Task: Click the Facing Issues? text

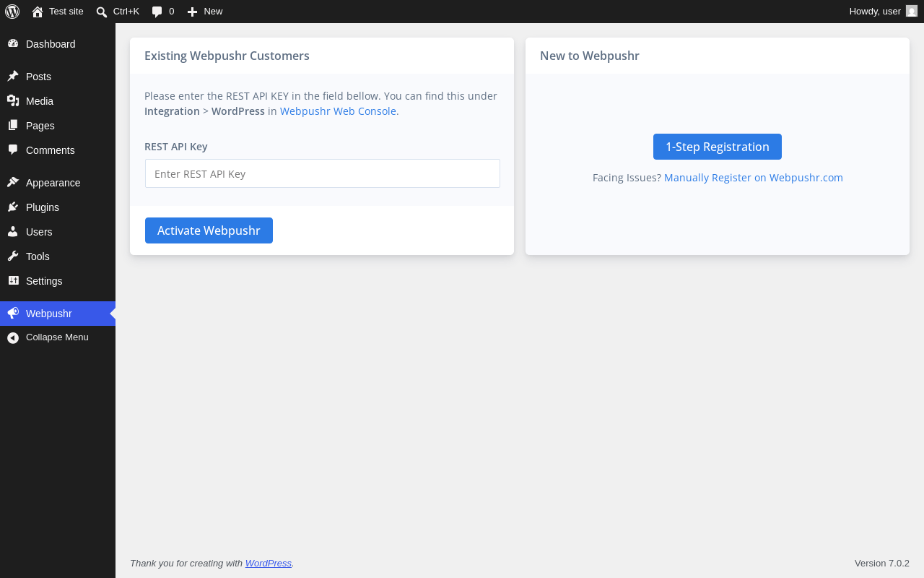Action: [627, 178]
